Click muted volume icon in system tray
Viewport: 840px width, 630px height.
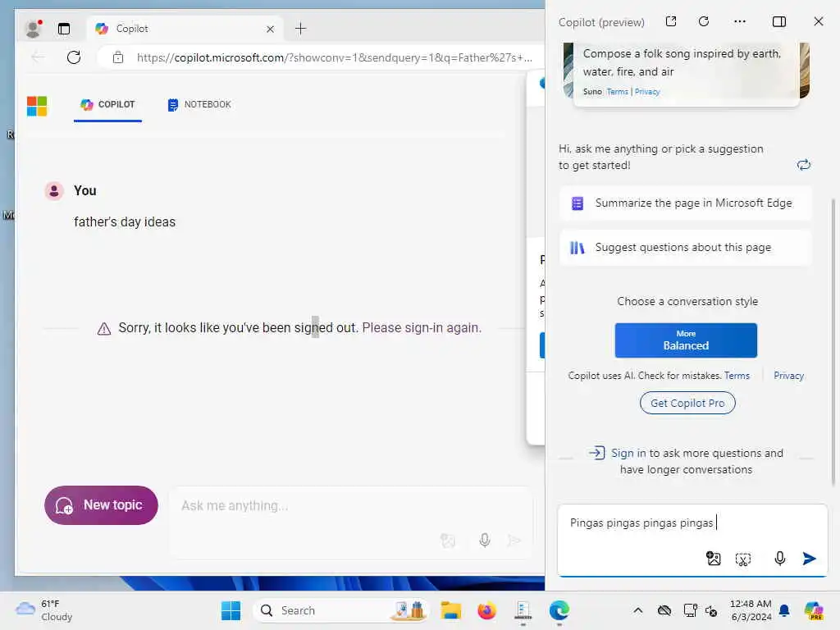point(711,610)
